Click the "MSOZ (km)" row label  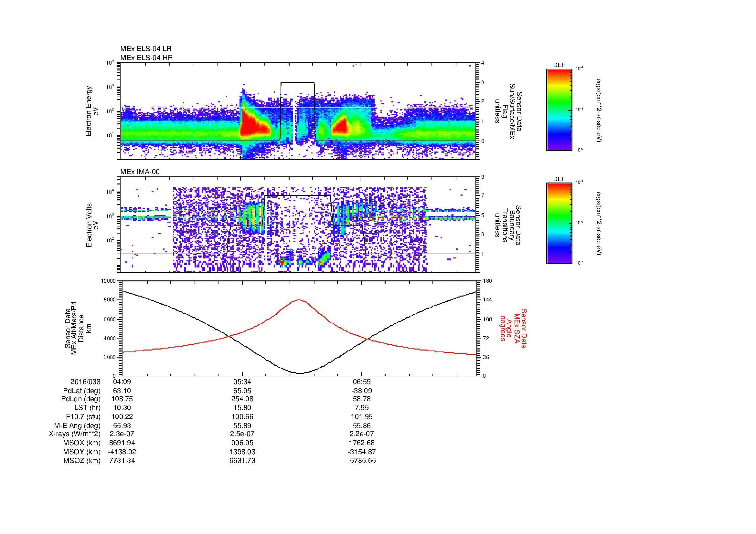(82, 461)
